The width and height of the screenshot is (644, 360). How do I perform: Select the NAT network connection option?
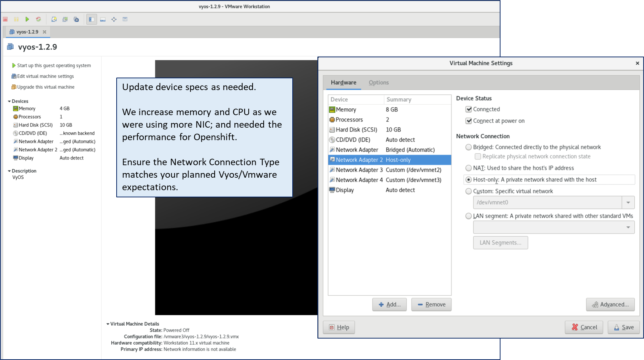468,168
